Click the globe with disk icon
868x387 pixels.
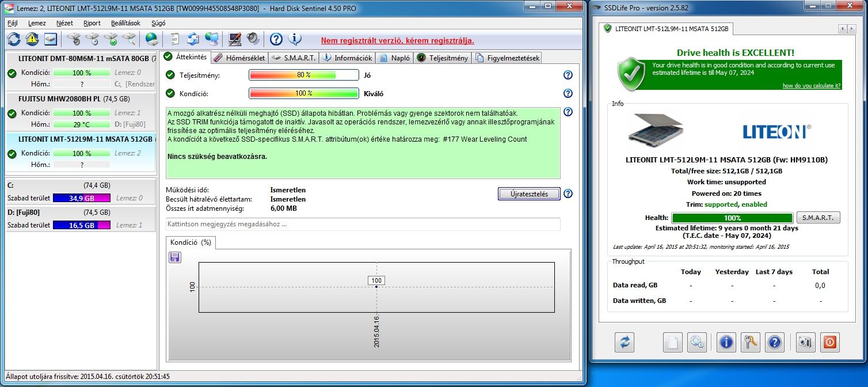click(152, 39)
